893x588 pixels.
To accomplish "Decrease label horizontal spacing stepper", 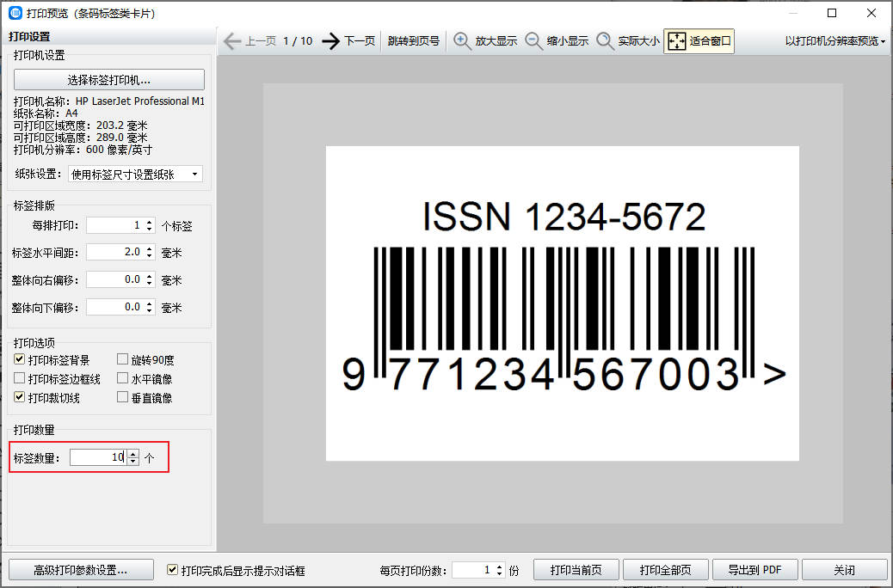I will tap(149, 256).
